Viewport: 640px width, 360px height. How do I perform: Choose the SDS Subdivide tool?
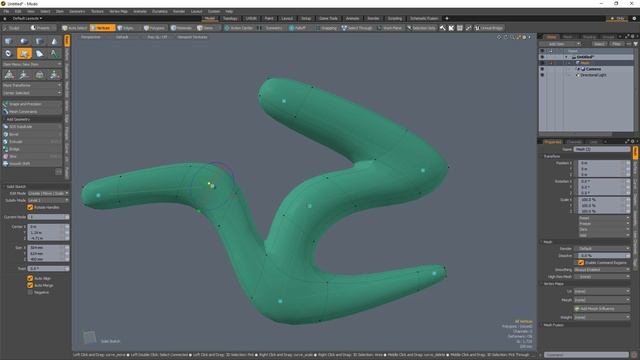[x=32, y=127]
